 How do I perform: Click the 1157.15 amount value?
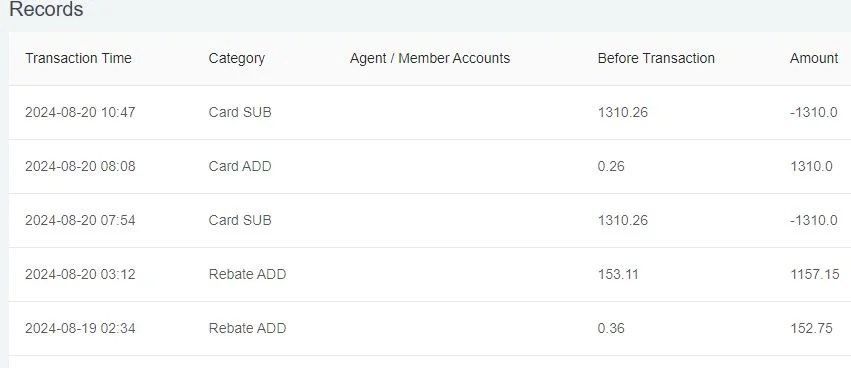815,274
